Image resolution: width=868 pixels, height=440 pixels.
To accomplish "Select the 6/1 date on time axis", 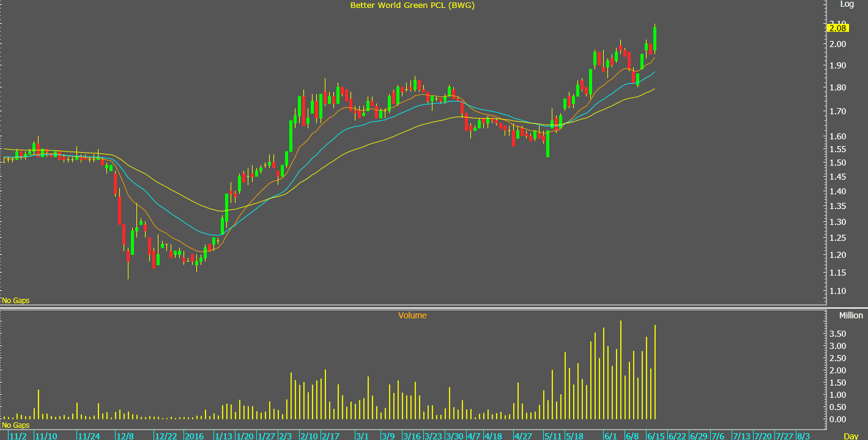I will pyautogui.click(x=610, y=436).
